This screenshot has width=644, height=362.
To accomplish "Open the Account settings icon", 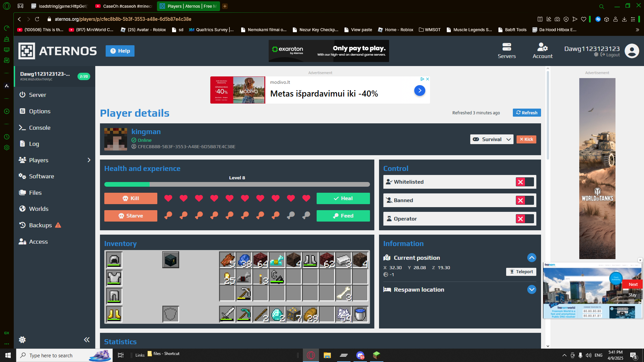I will coord(542,51).
